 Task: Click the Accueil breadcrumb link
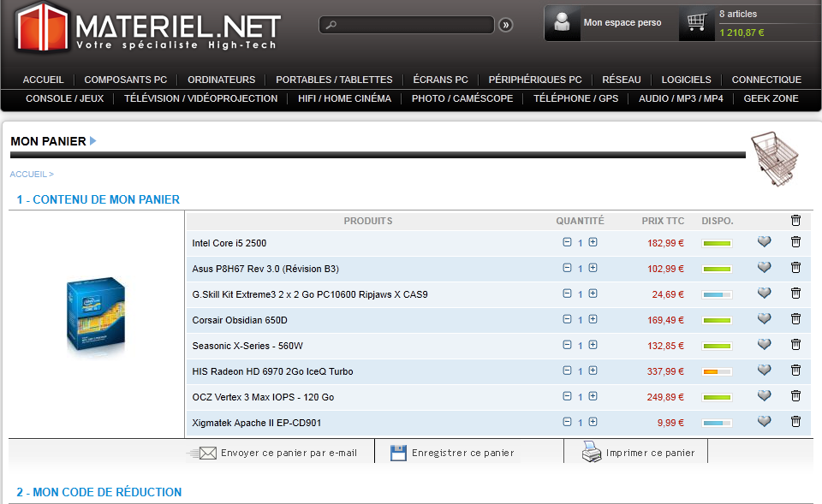pyautogui.click(x=28, y=174)
